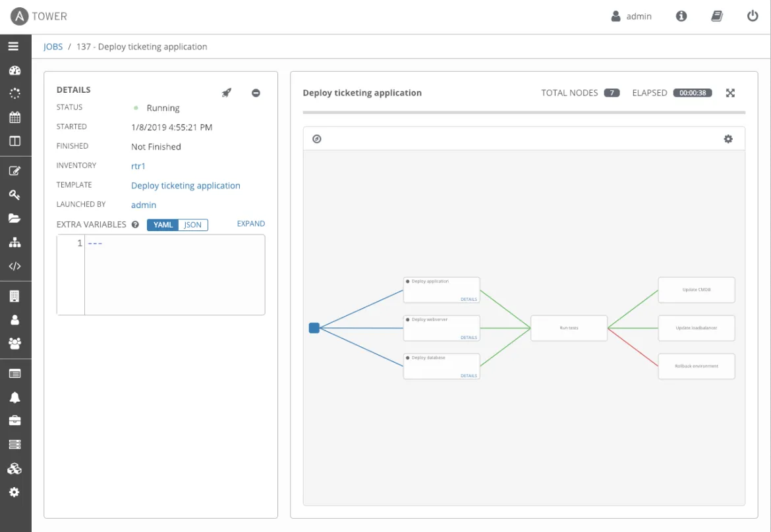
Task: Open the workflow graph settings gear
Action: click(x=728, y=138)
